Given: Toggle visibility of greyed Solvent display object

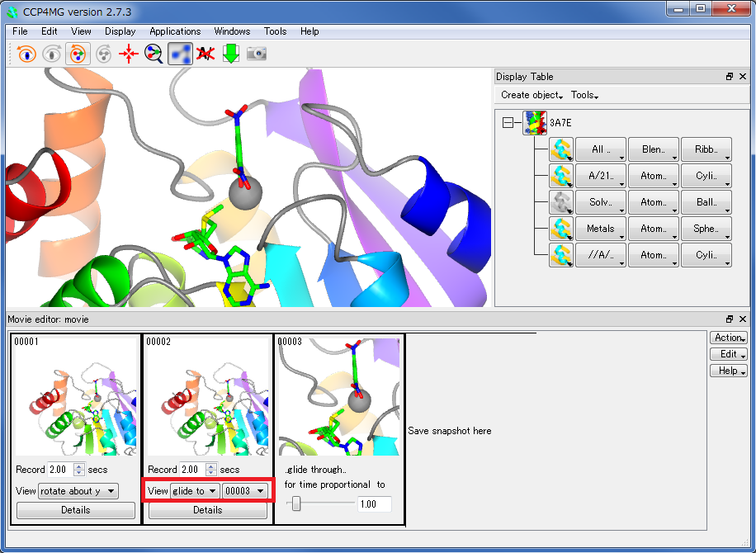Looking at the screenshot, I should [561, 202].
